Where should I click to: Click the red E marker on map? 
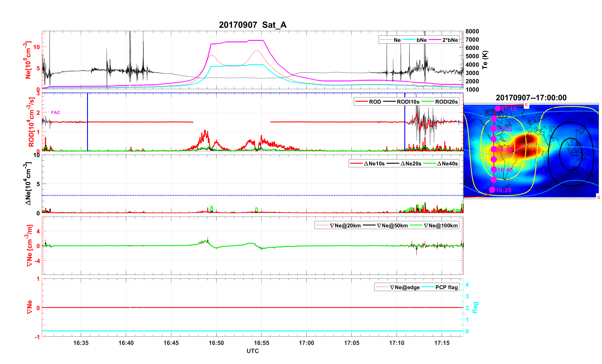(x=526, y=105)
